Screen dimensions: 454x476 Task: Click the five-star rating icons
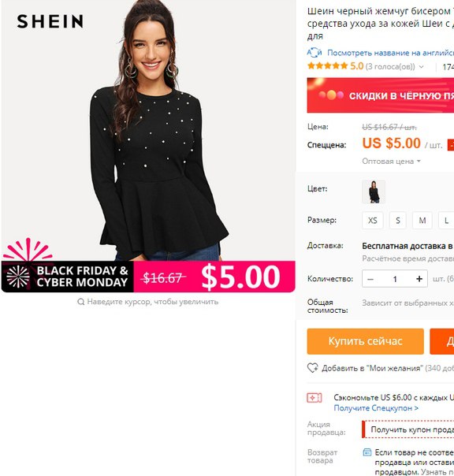tap(327, 66)
